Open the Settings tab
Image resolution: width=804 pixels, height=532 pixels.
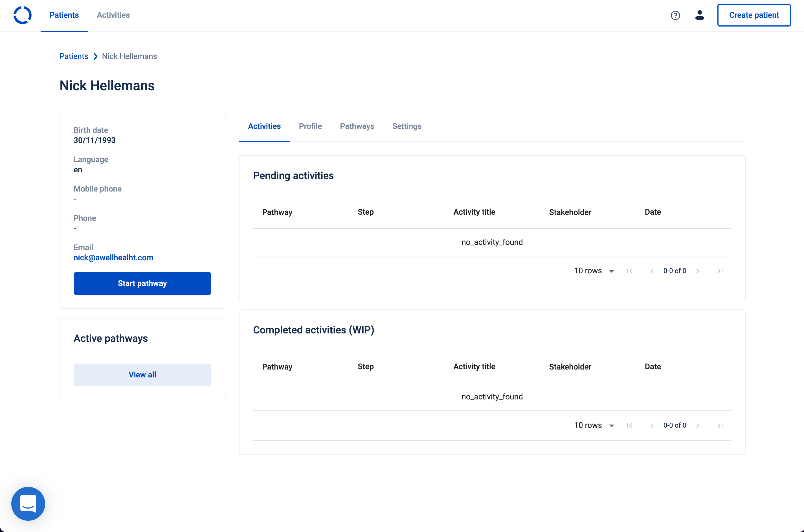click(x=407, y=126)
